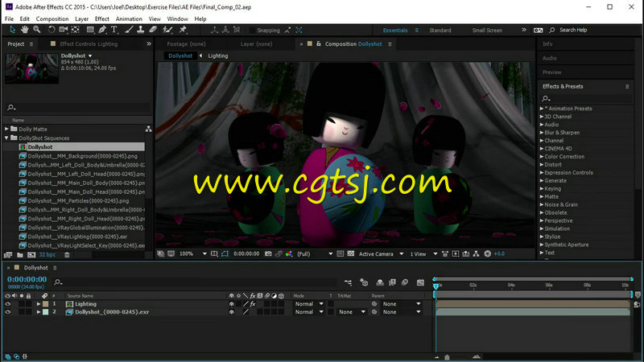Viewport: 644px width, 362px height.
Task: Switch to Effect Controls Lighting tab
Action: 89,44
